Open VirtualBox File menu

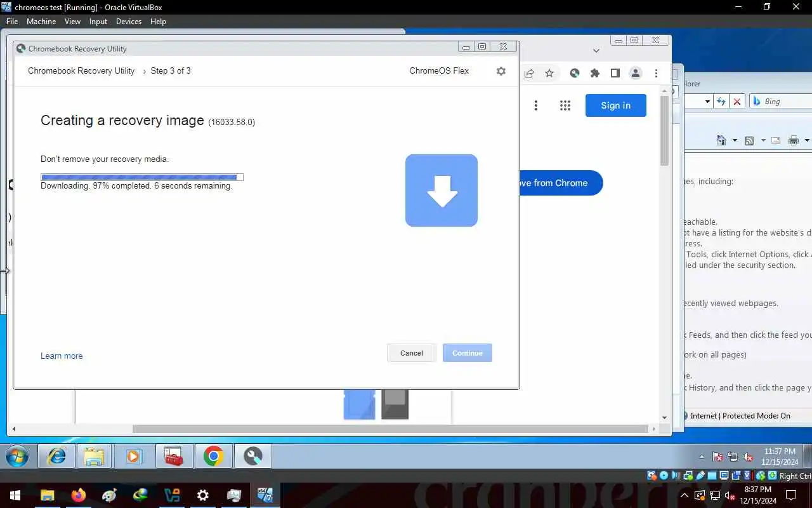(12, 22)
